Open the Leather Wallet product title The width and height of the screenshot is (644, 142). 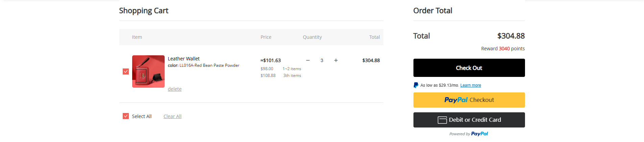(184, 59)
